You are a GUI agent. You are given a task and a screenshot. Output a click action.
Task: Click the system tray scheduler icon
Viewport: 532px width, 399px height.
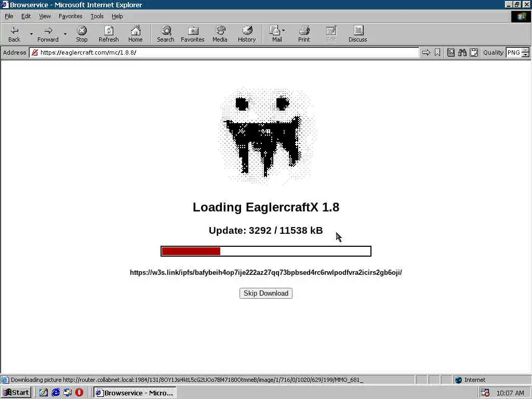tap(485, 393)
